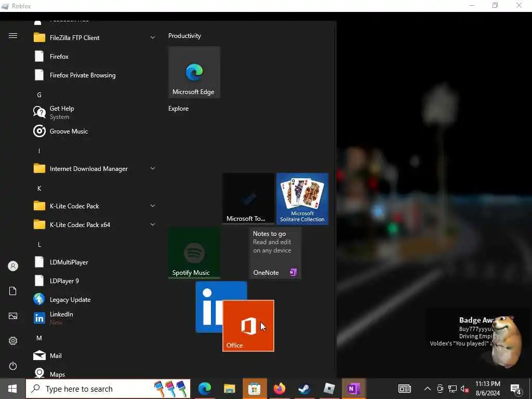Click the Office tile
Image resolution: width=532 pixels, height=399 pixels.
pyautogui.click(x=248, y=326)
